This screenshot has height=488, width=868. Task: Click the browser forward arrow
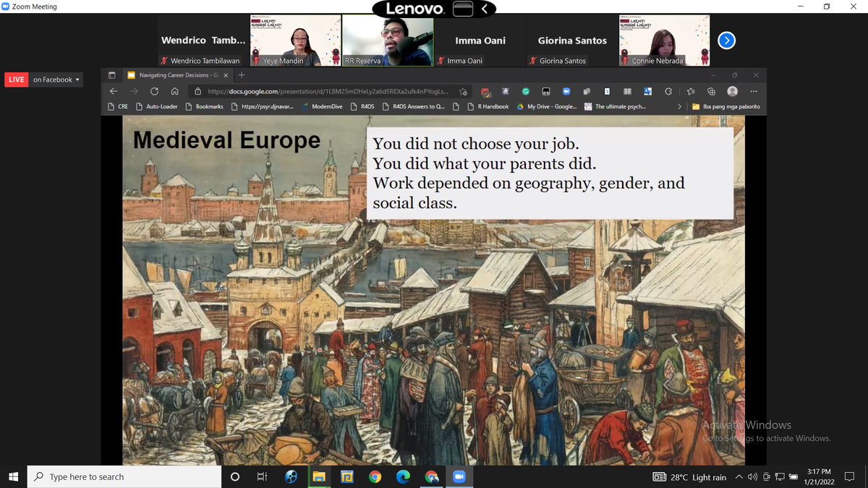pyautogui.click(x=134, y=92)
